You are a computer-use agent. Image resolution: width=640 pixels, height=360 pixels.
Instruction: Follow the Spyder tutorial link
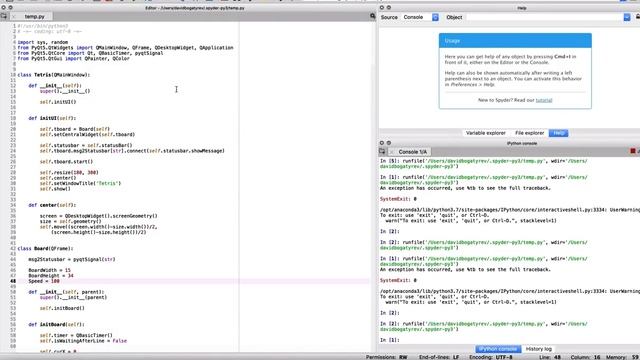tap(544, 100)
